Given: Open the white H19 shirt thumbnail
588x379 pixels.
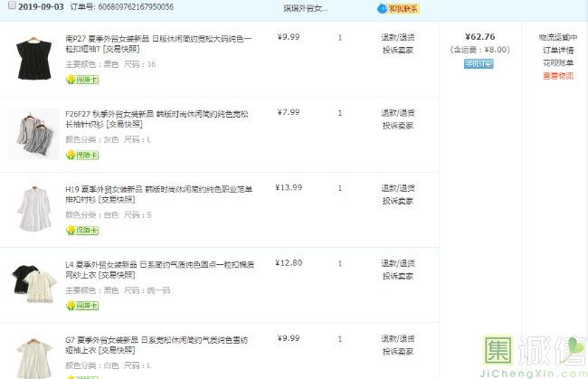Looking at the screenshot, I should coord(34,208).
